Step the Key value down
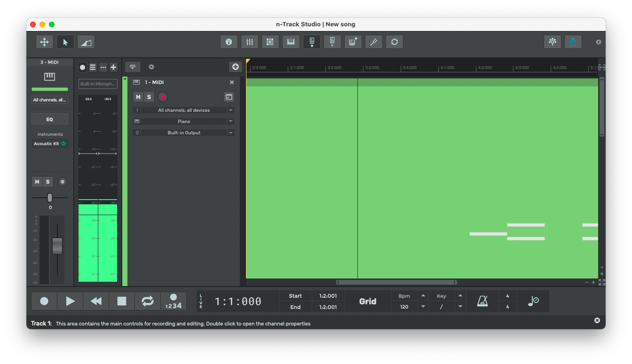This screenshot has width=632, height=364. click(x=460, y=307)
